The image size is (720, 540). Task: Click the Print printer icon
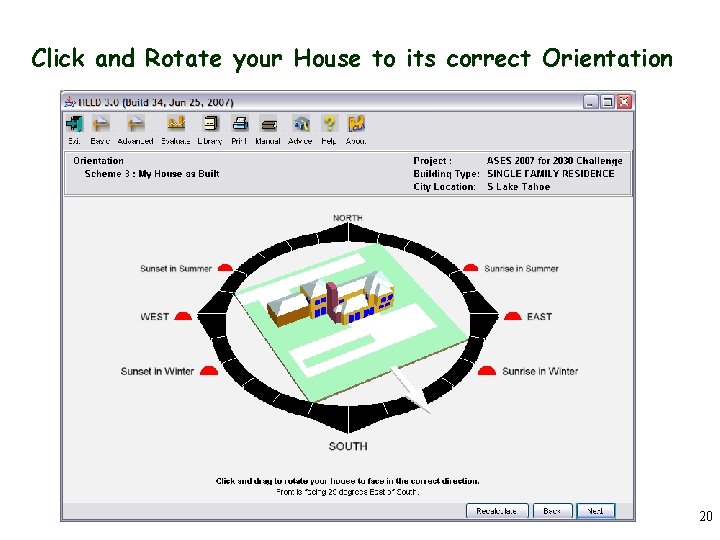pyautogui.click(x=240, y=124)
